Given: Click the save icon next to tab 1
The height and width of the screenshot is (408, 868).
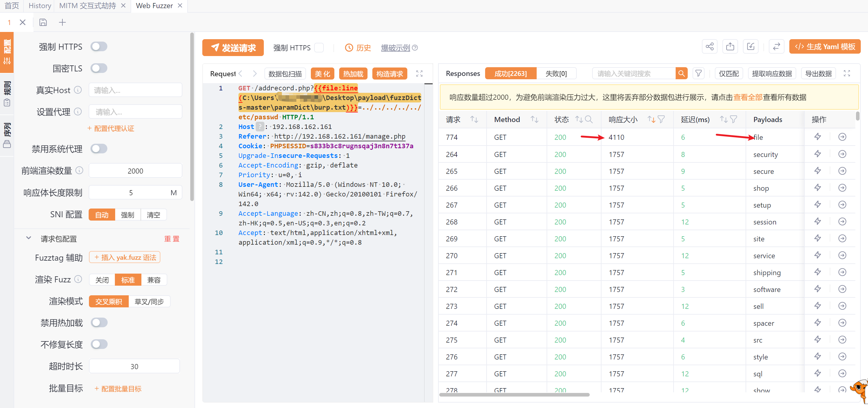Looking at the screenshot, I should (x=43, y=22).
